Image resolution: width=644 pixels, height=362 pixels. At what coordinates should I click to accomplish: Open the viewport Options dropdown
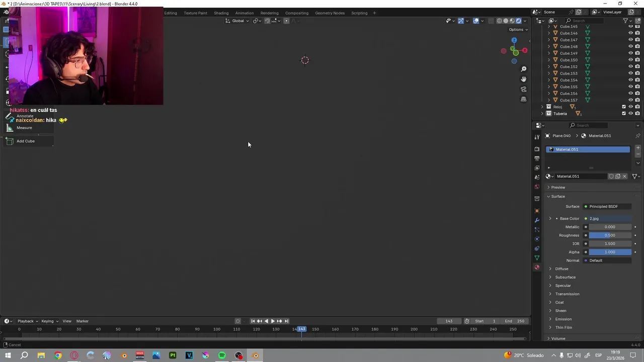click(x=518, y=30)
